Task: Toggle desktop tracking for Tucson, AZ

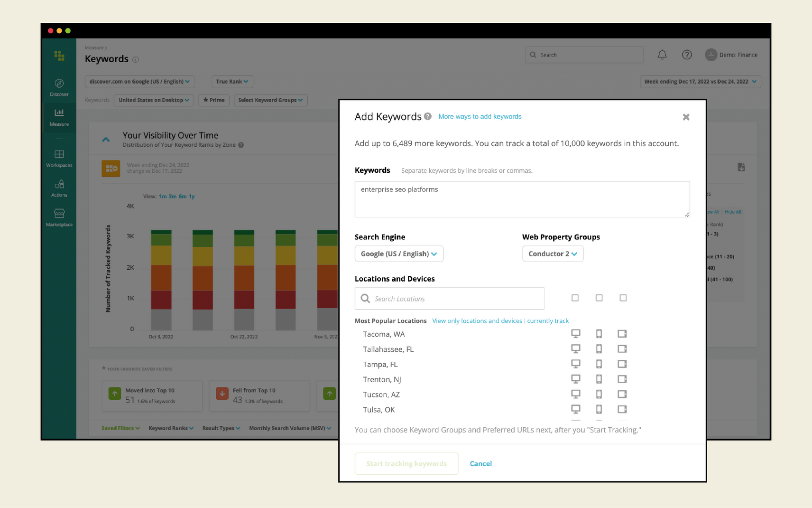Action: point(575,395)
